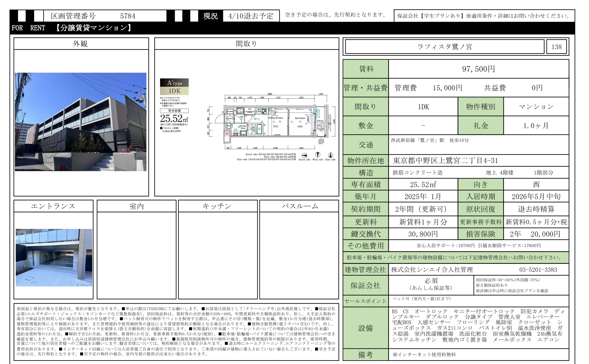The width and height of the screenshot is (589, 364).
Task: Click the 間取り panel header
Action: pos(246,44)
